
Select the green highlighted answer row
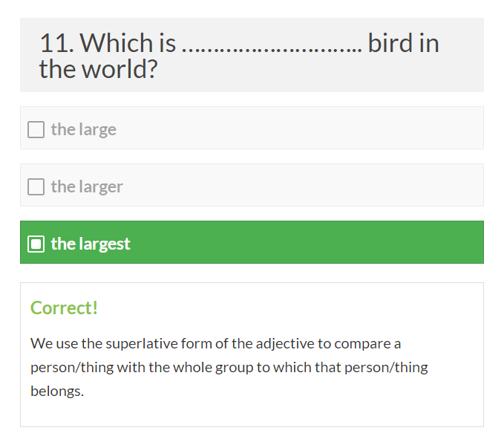coord(297,243)
